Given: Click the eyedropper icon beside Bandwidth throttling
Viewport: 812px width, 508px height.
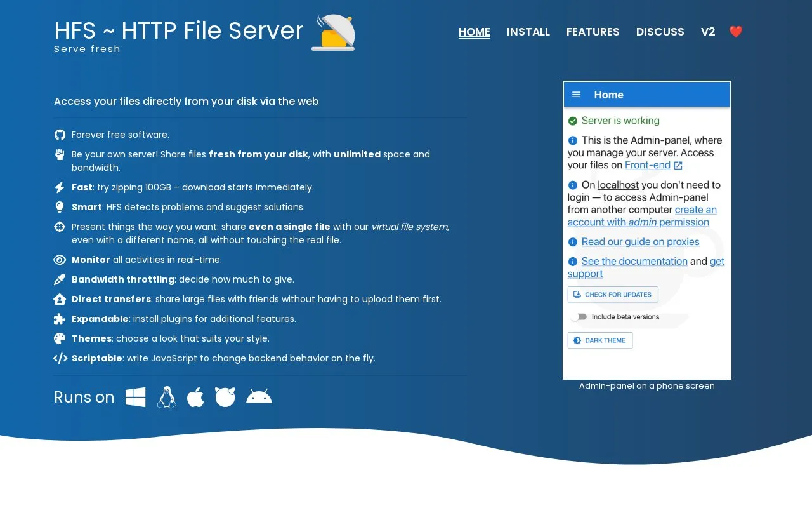Looking at the screenshot, I should tap(60, 279).
